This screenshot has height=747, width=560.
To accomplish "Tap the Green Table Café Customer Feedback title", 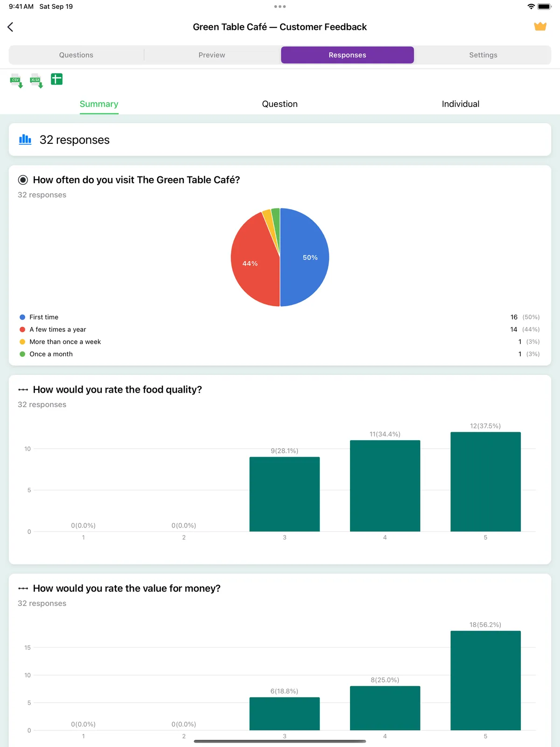I will point(280,27).
